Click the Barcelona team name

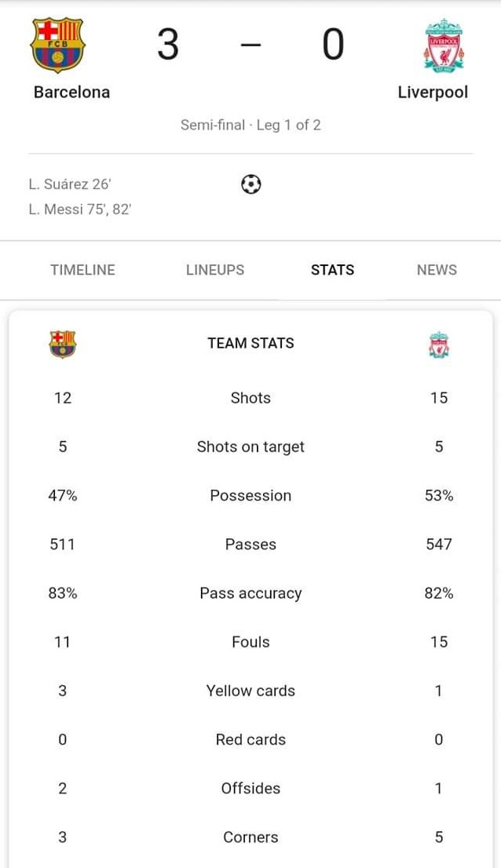tap(71, 93)
